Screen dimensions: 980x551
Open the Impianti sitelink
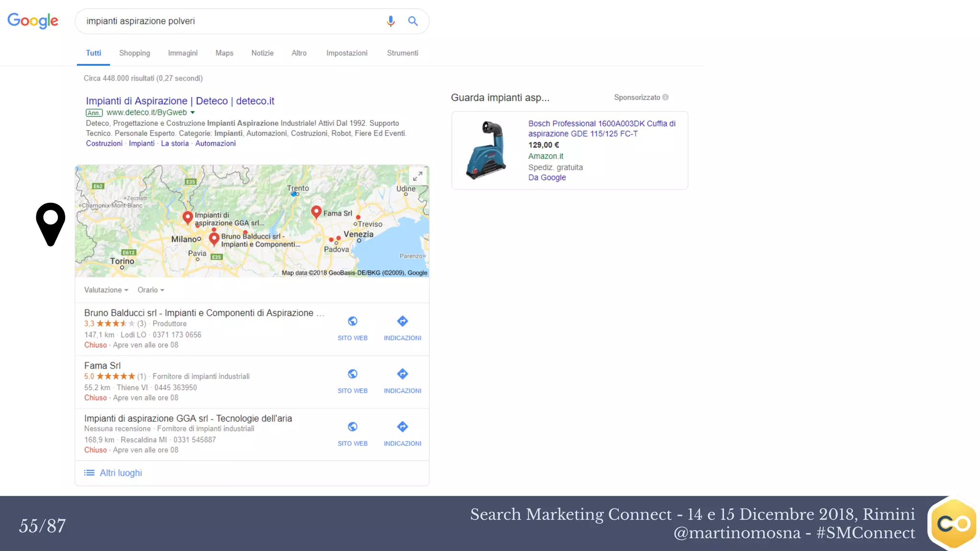[x=142, y=143]
